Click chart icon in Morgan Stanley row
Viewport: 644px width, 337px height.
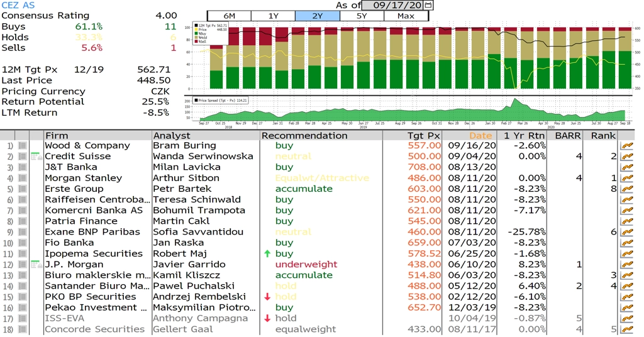tap(627, 178)
